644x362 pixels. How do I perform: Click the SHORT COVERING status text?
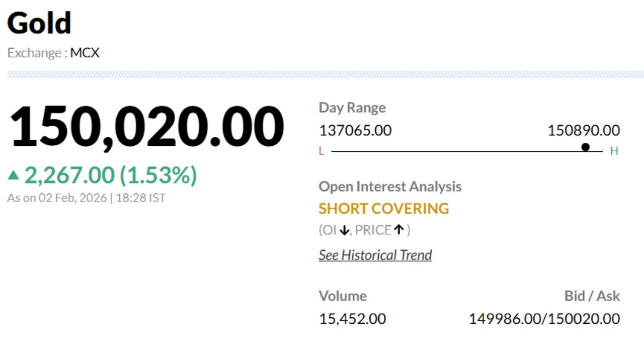384,208
